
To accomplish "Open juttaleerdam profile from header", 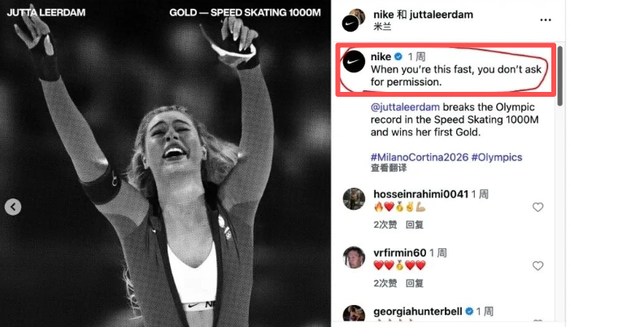I will (441, 15).
